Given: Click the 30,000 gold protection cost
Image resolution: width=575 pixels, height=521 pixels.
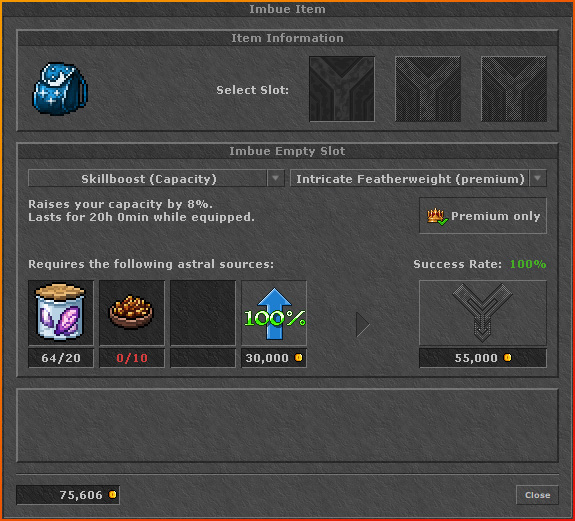Looking at the screenshot, I should coord(274,358).
